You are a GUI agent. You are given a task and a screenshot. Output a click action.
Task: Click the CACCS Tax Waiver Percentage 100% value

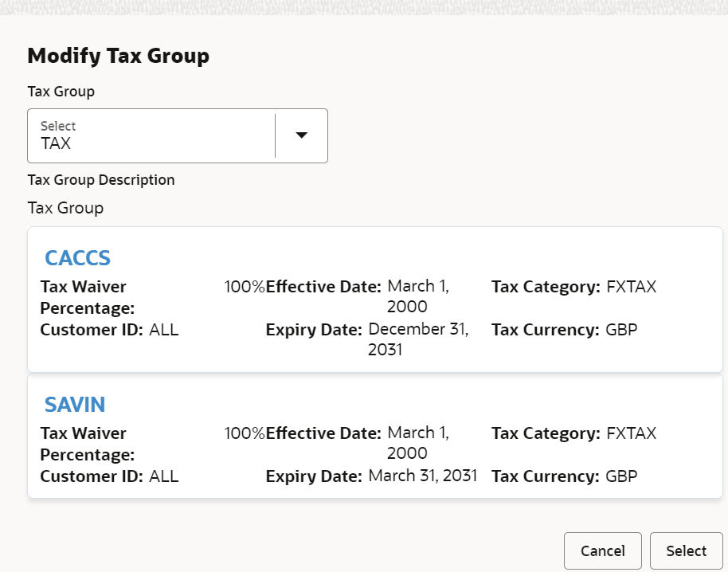(245, 287)
